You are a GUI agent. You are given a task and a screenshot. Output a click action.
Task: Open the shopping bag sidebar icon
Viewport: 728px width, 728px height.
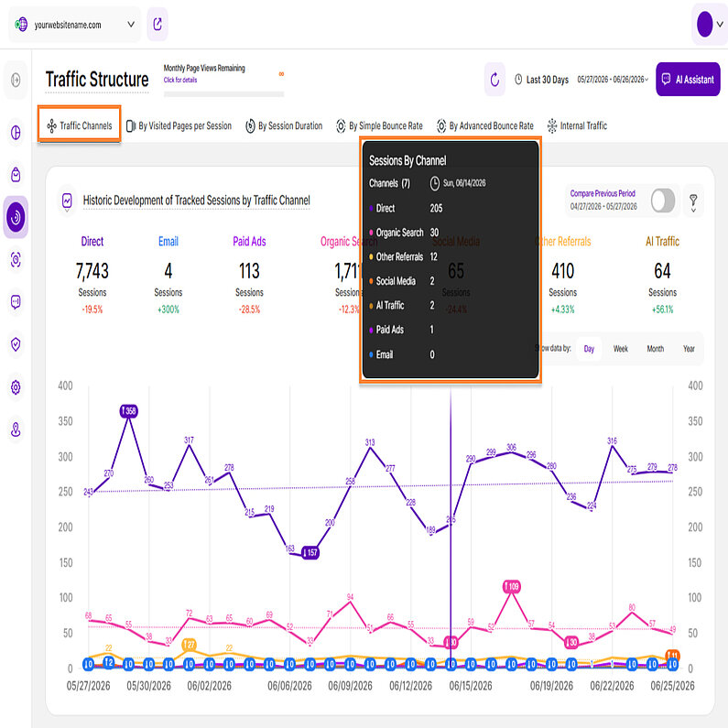coord(16,175)
